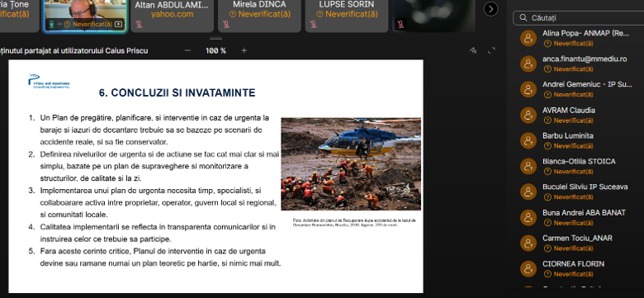Click screen share icon on presenter tile
The height and width of the screenshot is (298, 644).
(118, 24)
